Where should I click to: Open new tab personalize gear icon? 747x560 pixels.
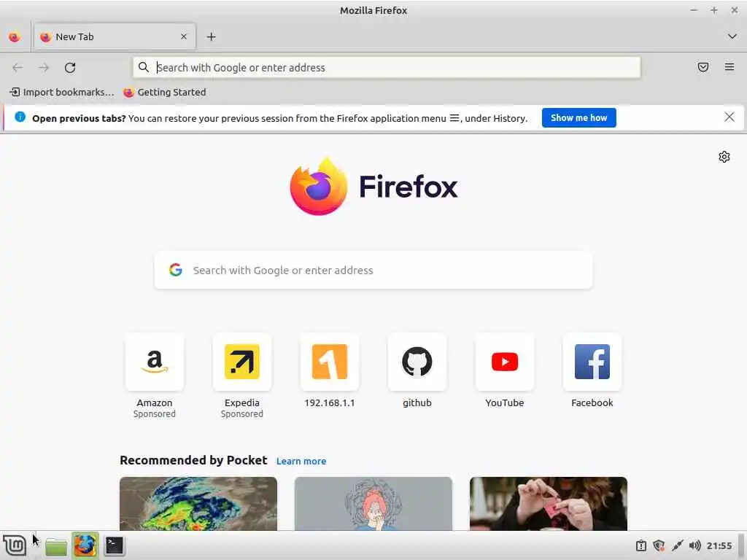[x=724, y=157]
